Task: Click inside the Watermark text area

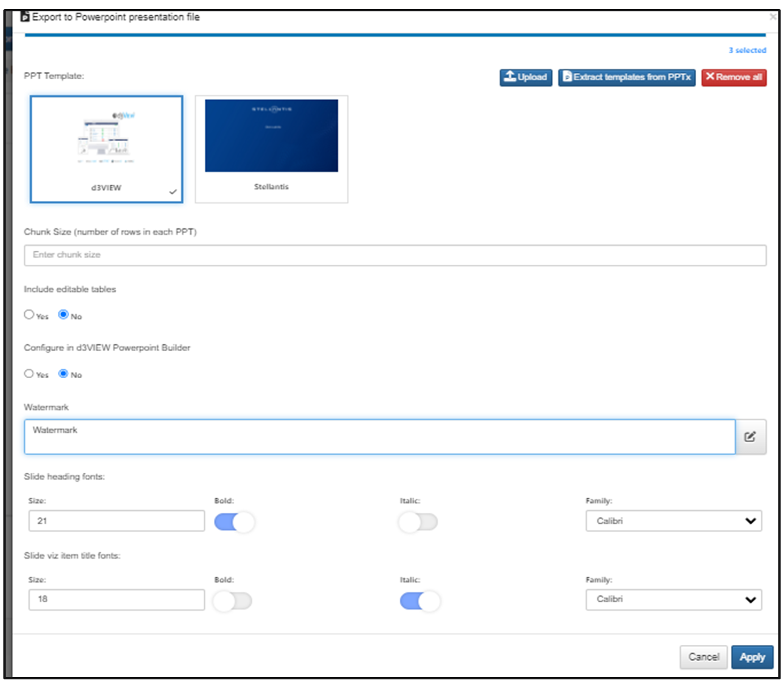Action: 380,436
